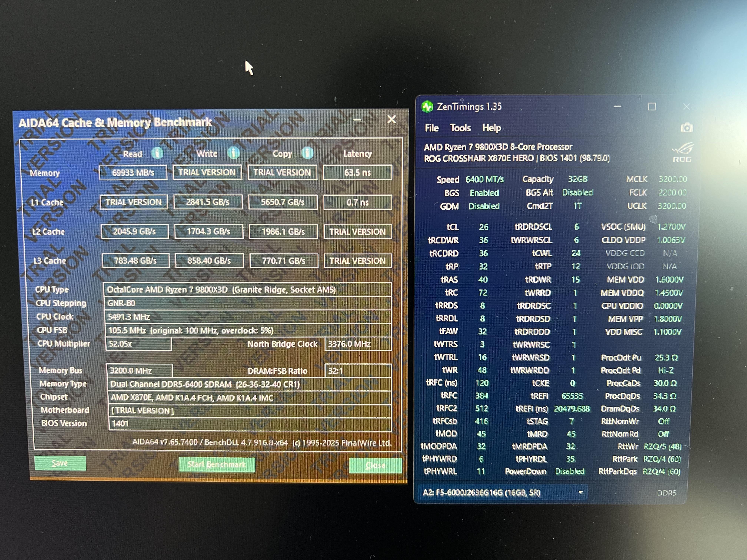Click the DRAM:FSB Ratio field 32:1
This screenshot has width=747, height=560.
358,371
